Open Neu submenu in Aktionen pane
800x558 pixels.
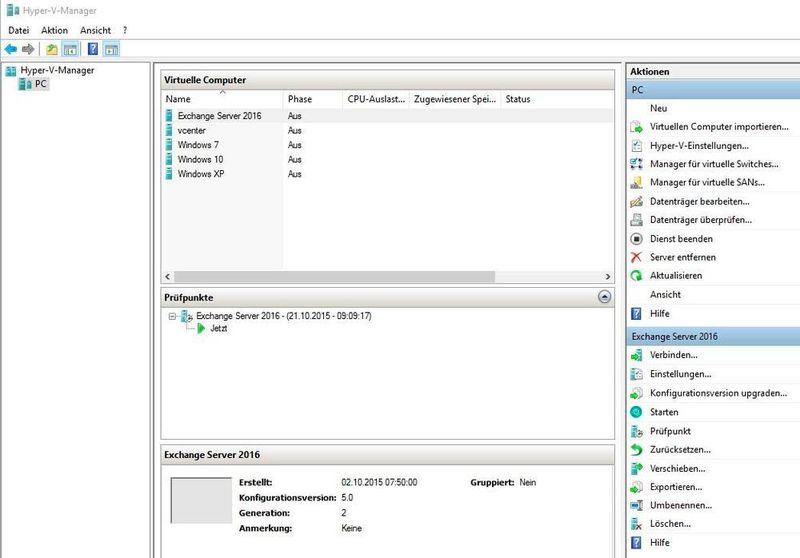click(658, 108)
